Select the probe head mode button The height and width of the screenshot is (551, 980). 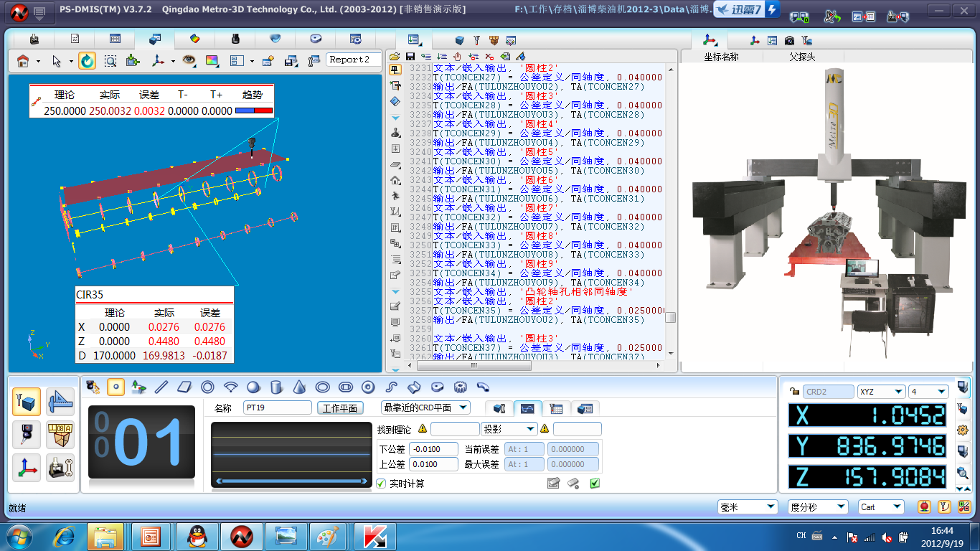point(27,435)
